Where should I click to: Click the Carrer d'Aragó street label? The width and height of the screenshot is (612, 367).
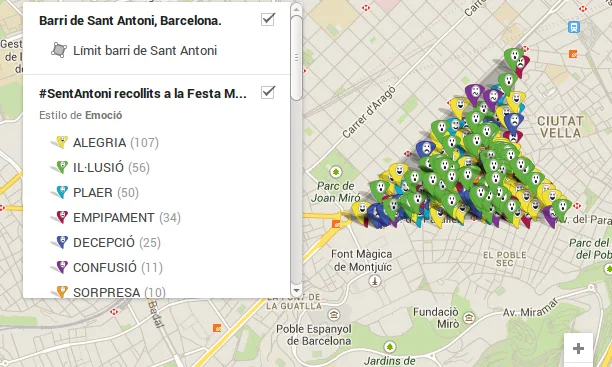point(369,112)
